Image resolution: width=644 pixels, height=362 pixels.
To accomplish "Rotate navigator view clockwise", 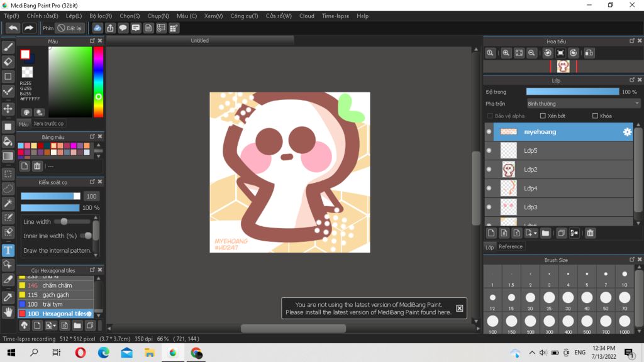I will point(574,53).
